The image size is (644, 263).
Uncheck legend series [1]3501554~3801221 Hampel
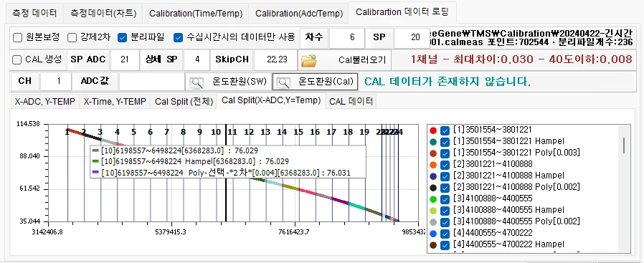tap(445, 142)
